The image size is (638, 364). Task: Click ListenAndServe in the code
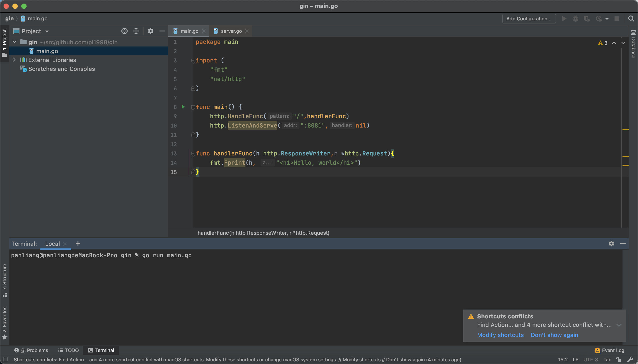[252, 126]
